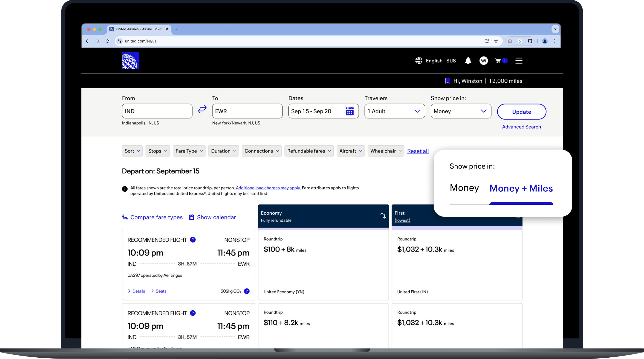
Task: Select the Money price tab
Action: [x=464, y=188]
